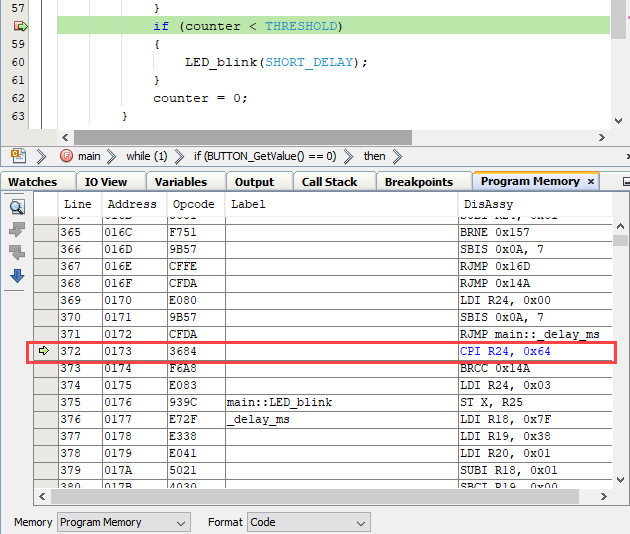Open the Variables tab
Viewport: 630px width, 534px height.
pos(181,182)
